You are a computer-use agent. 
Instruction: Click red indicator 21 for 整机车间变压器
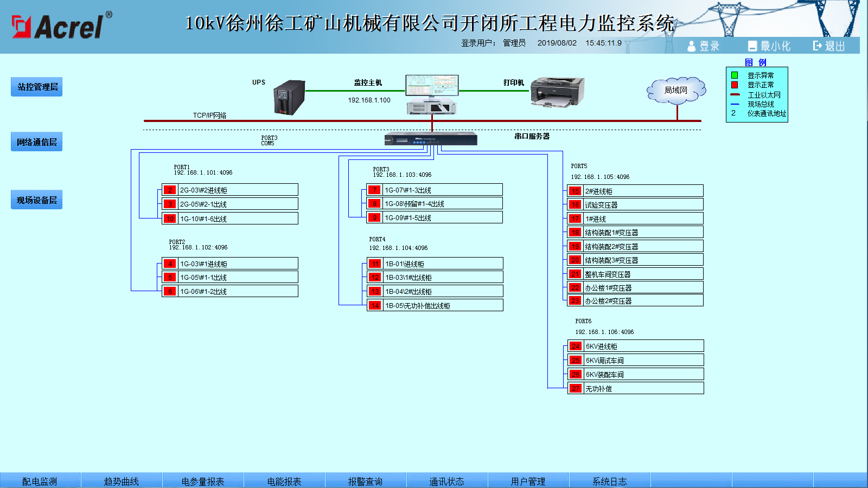[575, 274]
